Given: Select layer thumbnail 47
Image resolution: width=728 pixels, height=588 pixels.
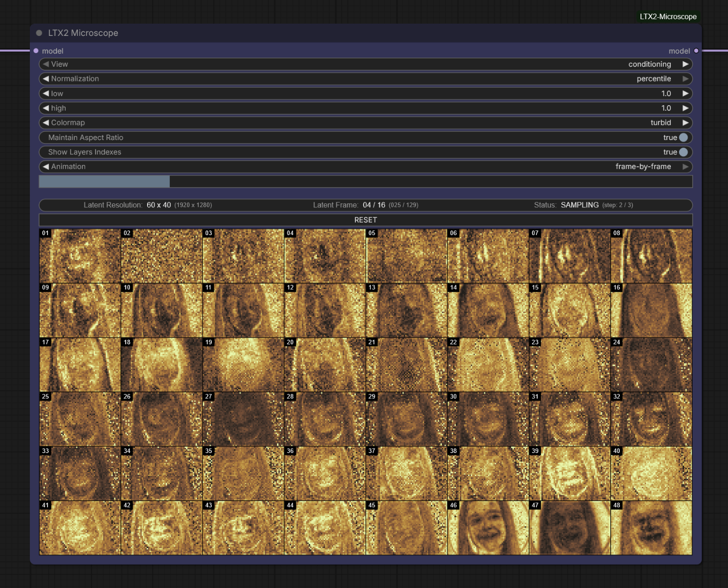Looking at the screenshot, I should point(570,528).
